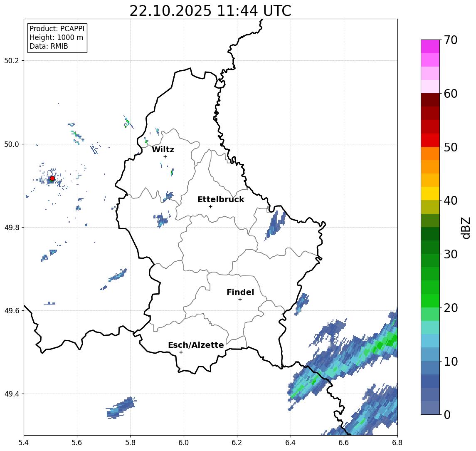Click the bright red swatch just above 50 dBZ

click(430, 140)
